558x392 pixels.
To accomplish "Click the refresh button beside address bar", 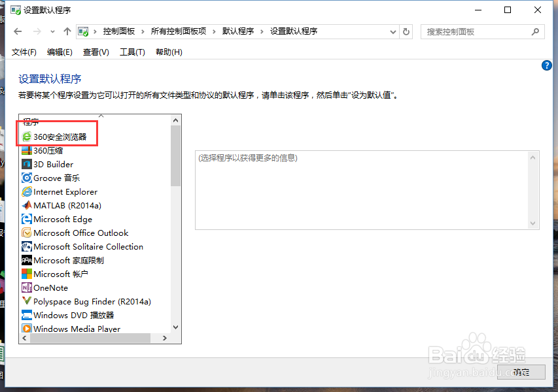I will click(x=406, y=31).
